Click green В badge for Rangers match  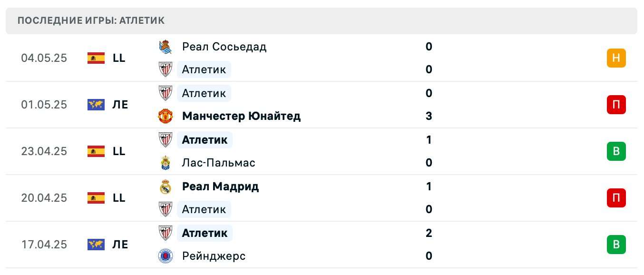(616, 245)
